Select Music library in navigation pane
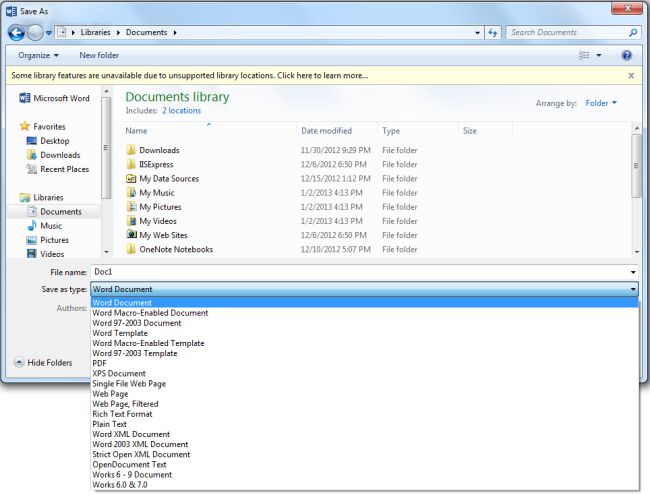The image size is (650, 495). [x=44, y=226]
